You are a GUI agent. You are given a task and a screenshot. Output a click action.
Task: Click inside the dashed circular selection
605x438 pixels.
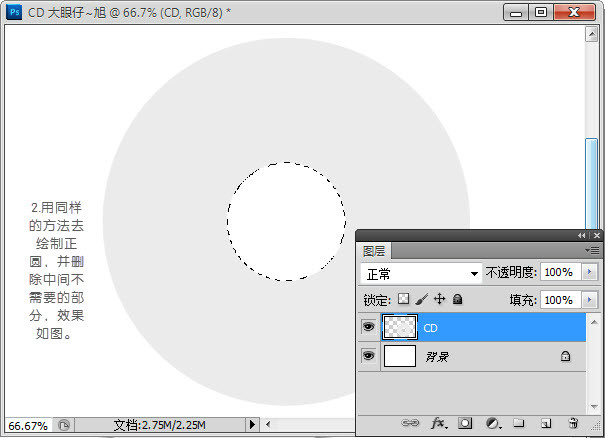(x=286, y=222)
